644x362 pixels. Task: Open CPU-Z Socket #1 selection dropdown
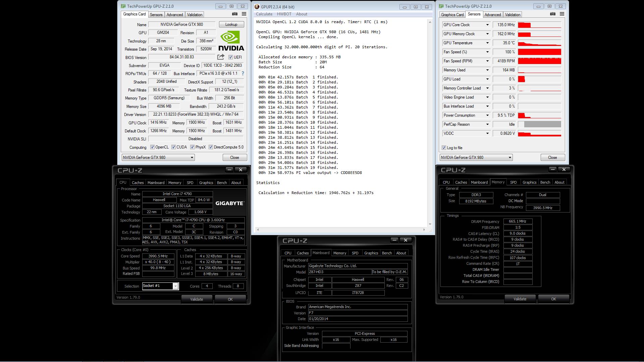point(175,286)
